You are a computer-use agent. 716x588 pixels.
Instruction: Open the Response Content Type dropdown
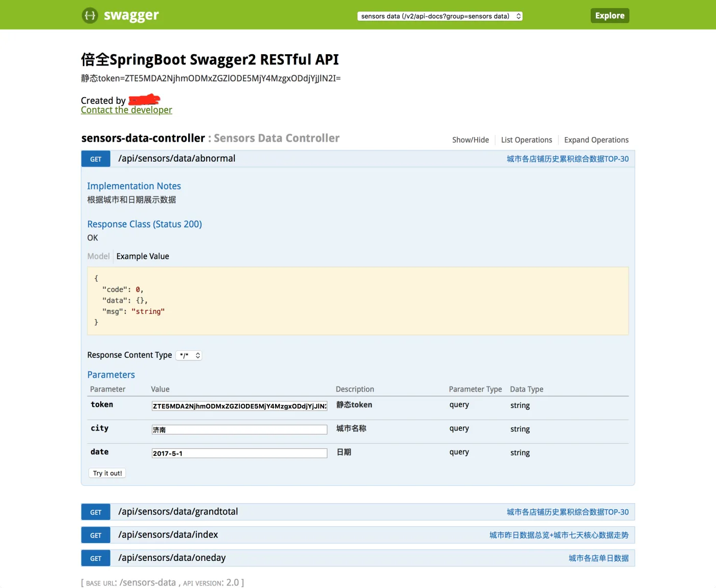tap(189, 355)
